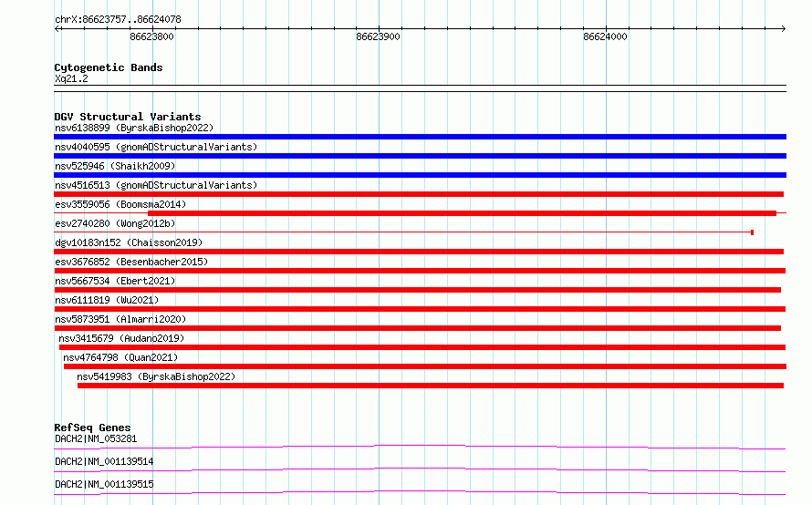Image resolution: width=812 pixels, height=505 pixels.
Task: Click the red bar of esv3676852
Action: coord(420,271)
